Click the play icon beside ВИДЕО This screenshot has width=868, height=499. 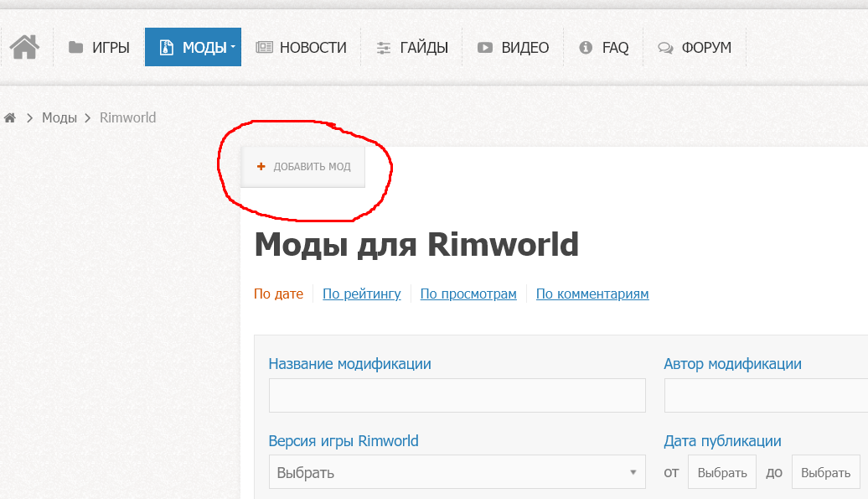(x=485, y=48)
